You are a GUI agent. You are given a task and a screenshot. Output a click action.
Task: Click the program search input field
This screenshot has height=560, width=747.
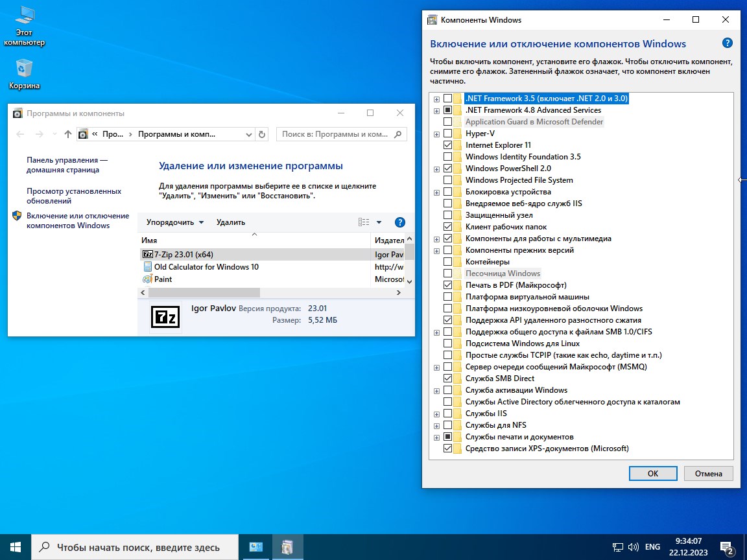point(336,134)
